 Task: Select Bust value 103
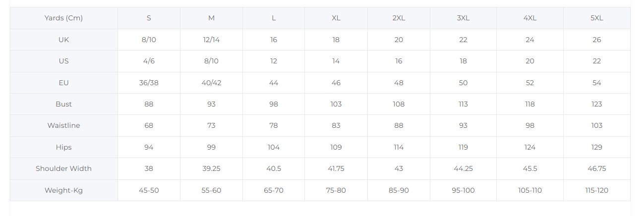336,104
